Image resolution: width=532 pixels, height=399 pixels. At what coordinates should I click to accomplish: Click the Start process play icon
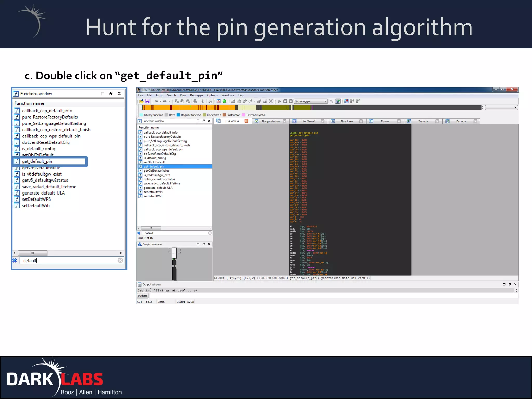coord(279,101)
